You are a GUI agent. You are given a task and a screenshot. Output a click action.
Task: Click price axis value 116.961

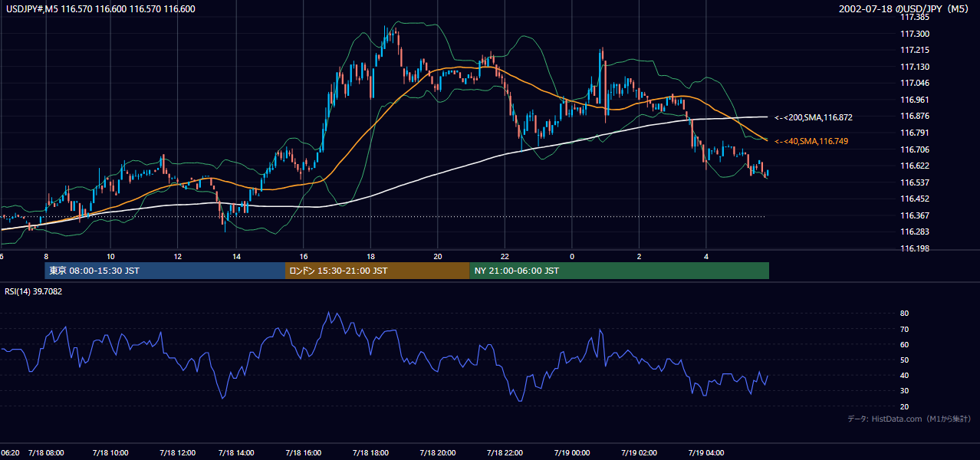tap(916, 100)
